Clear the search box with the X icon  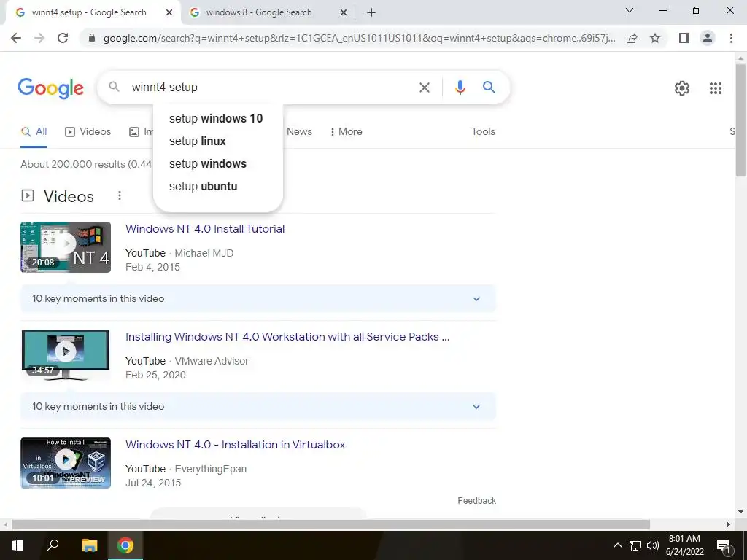point(425,87)
